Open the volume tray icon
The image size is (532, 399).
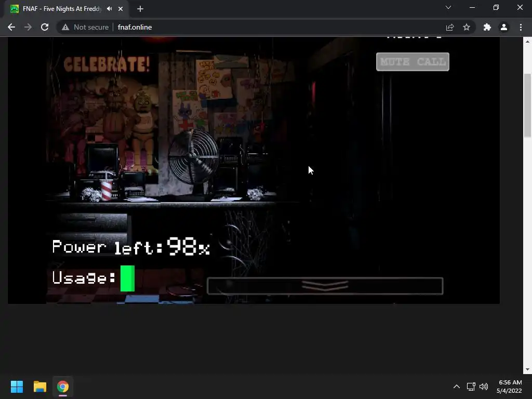484,387
